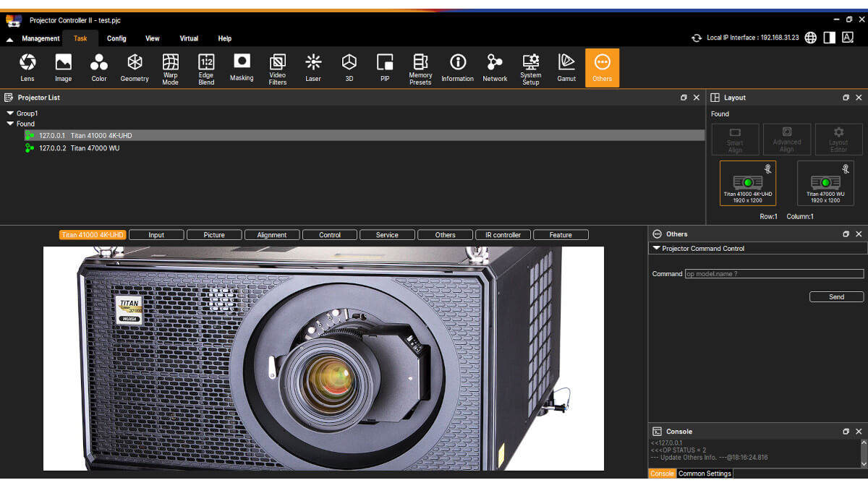
Task: Switch to the Task tab
Action: pos(80,39)
